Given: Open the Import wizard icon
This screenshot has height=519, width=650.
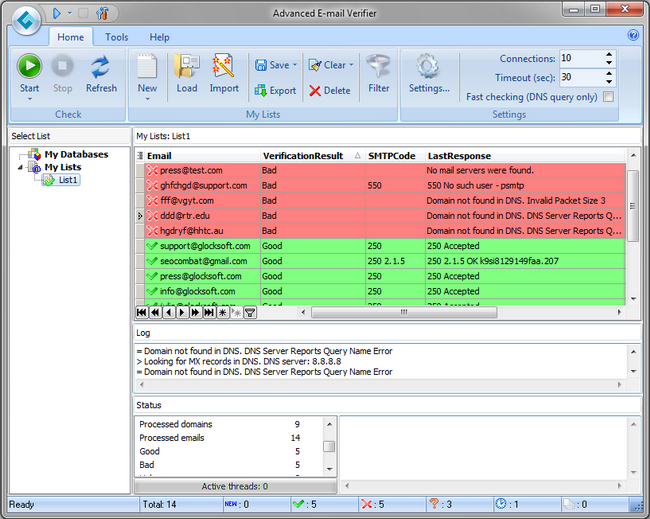Looking at the screenshot, I should point(224,67).
